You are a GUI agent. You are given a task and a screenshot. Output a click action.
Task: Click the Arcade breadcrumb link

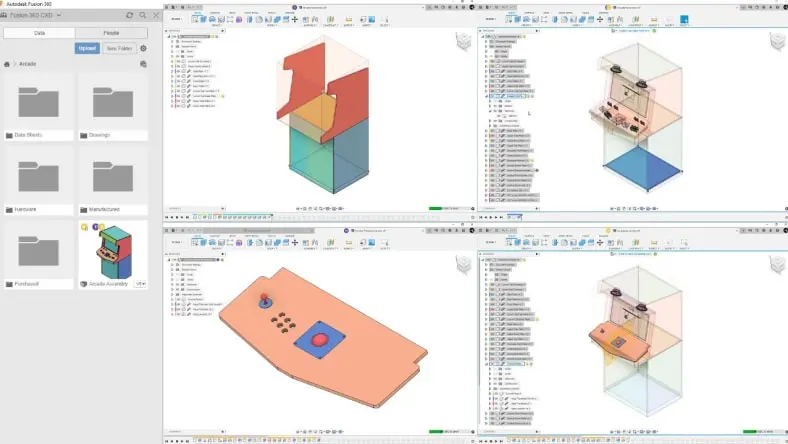click(28, 64)
